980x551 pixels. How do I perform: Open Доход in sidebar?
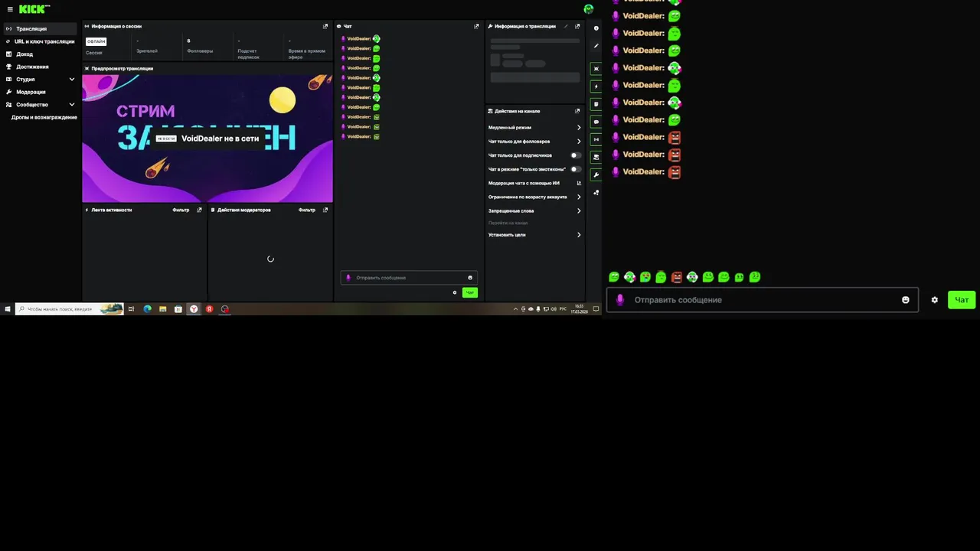coord(40,54)
